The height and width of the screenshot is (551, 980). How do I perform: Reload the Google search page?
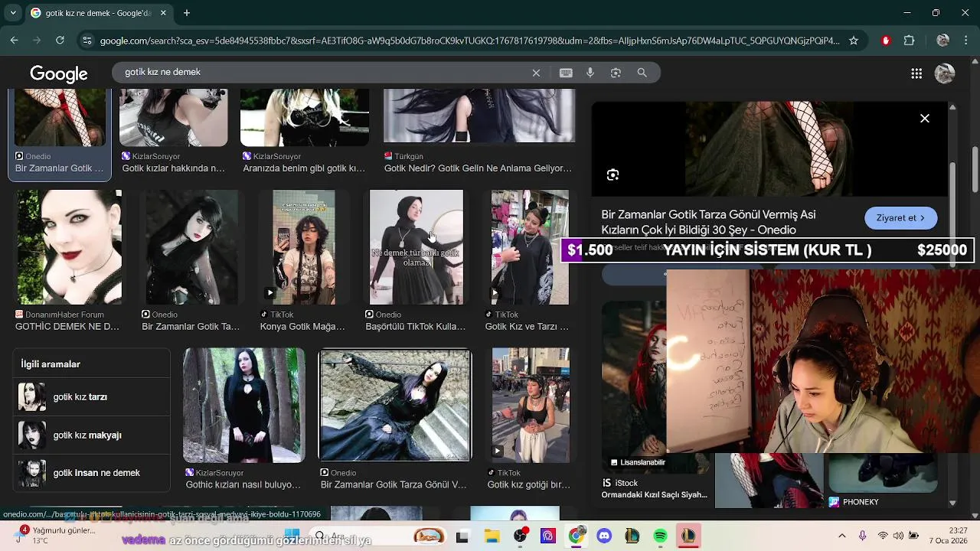pyautogui.click(x=60, y=41)
